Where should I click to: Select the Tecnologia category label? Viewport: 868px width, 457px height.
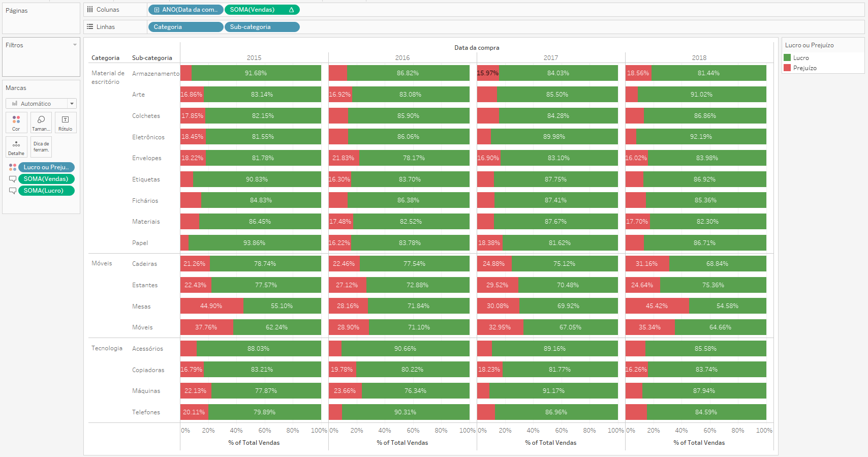click(107, 348)
